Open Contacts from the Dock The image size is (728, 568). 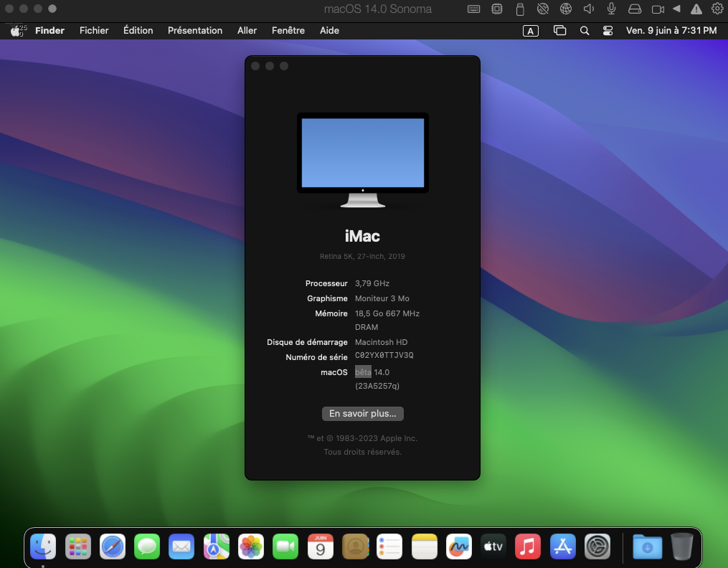click(x=355, y=546)
